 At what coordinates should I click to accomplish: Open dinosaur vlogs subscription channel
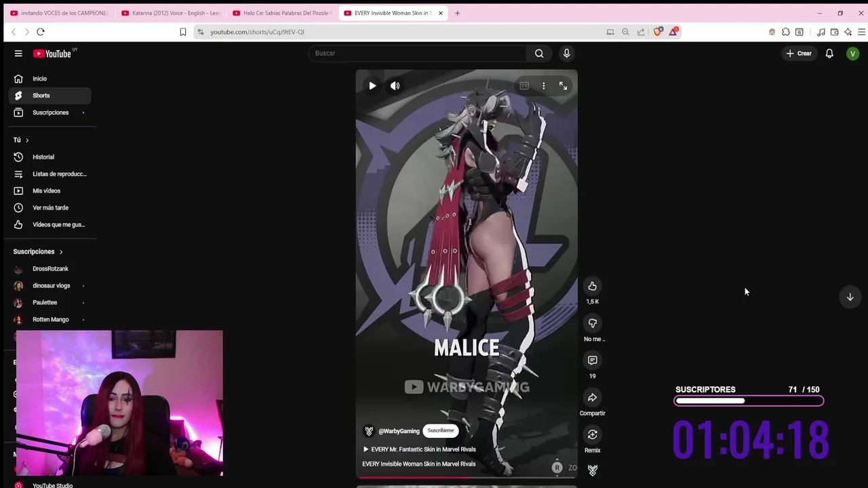(x=50, y=286)
